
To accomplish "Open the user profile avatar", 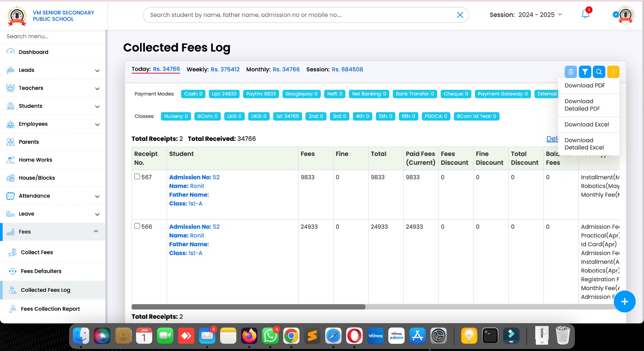I will point(625,15).
